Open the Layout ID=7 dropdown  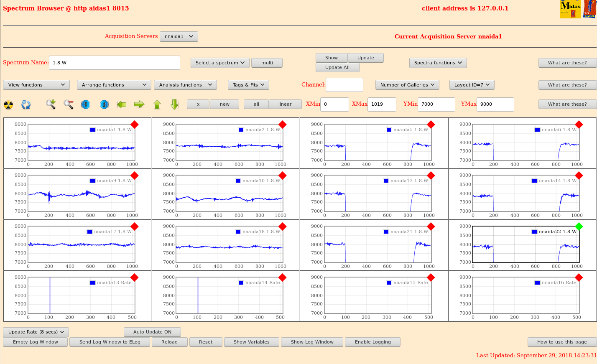pos(472,85)
